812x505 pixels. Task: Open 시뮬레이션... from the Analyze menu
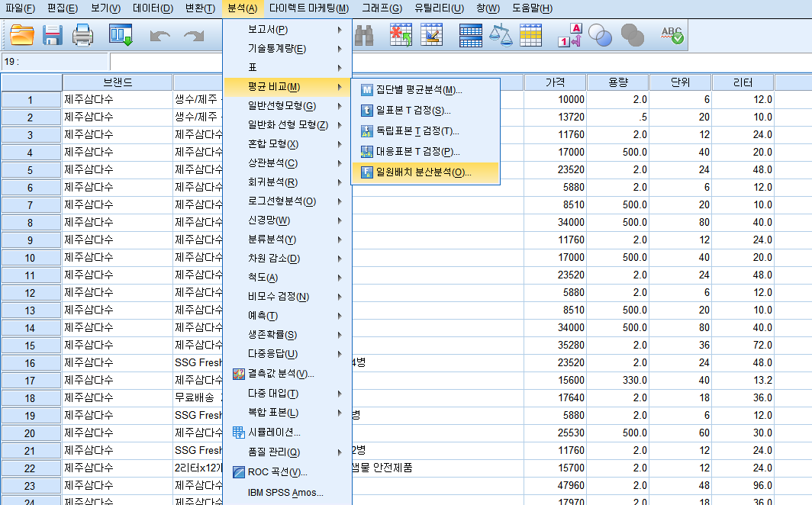pyautogui.click(x=288, y=432)
